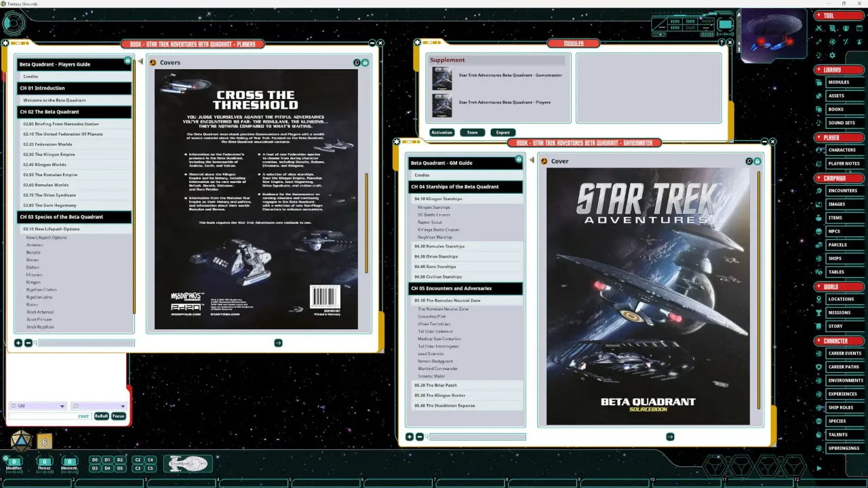Screen dimensions: 868x488
Task: Pick the gold d6 die icon
Action: click(x=44, y=442)
